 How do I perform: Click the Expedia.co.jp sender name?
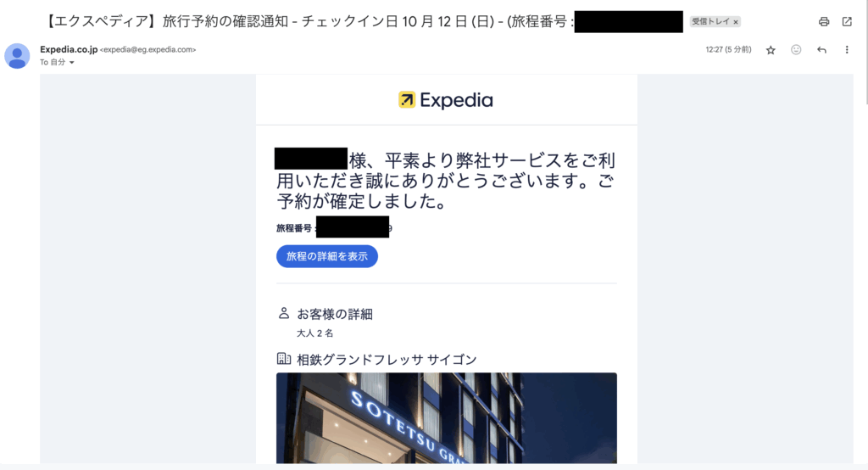pos(69,49)
